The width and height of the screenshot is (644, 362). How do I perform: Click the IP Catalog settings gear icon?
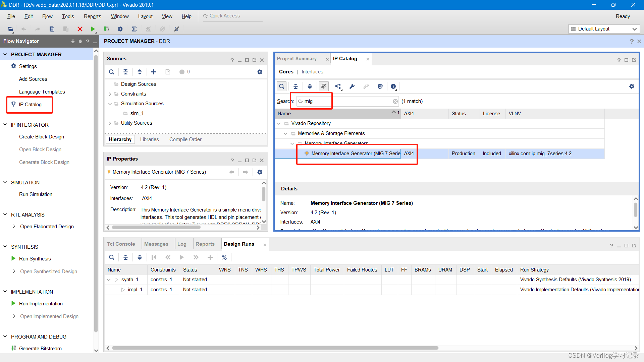(632, 86)
